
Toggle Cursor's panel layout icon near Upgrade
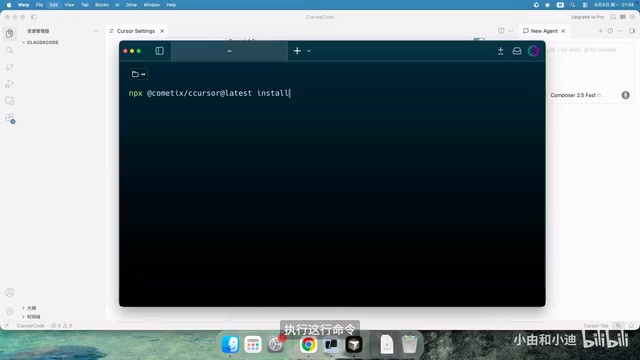click(613, 17)
